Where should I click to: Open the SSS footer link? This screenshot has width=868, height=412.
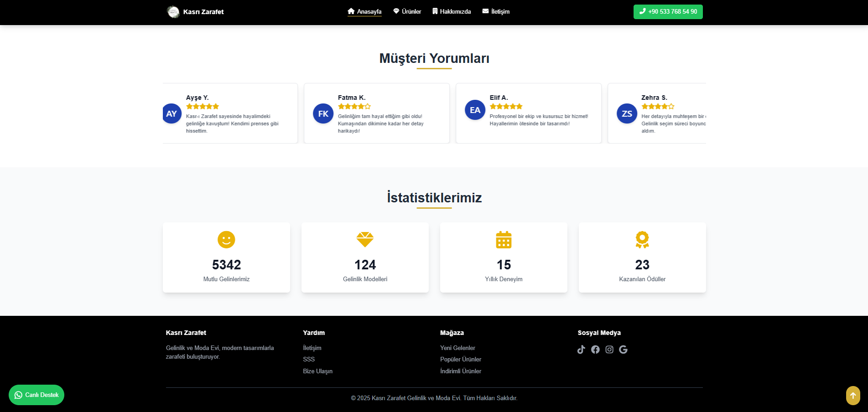(309, 360)
